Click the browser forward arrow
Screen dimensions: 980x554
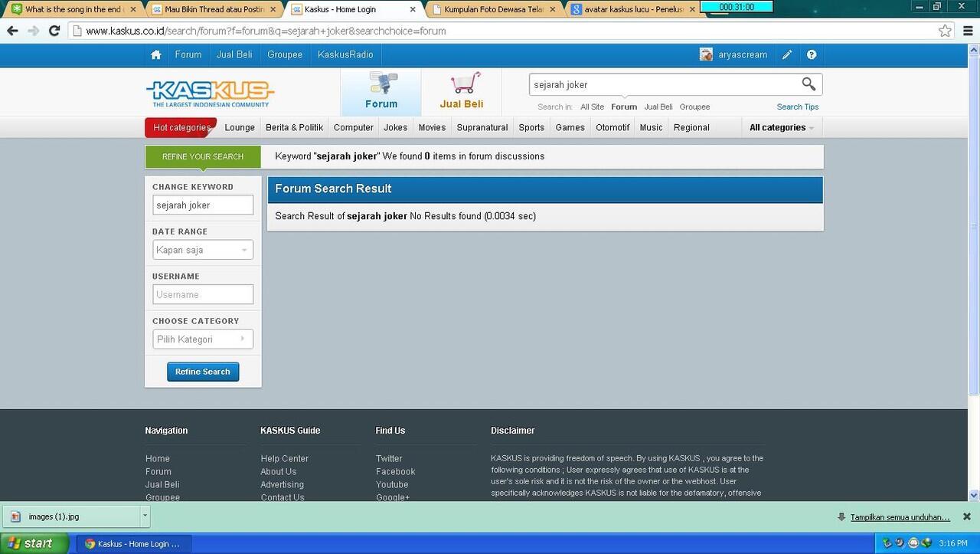[33, 31]
